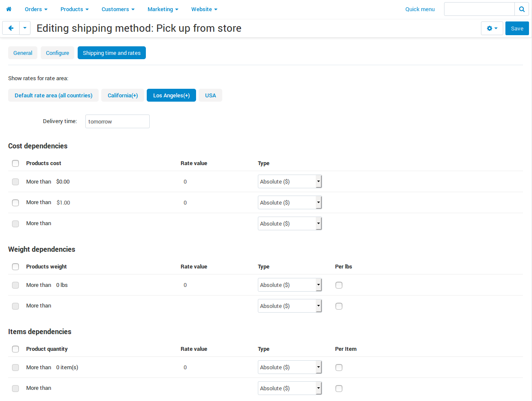This screenshot has height=401, width=532.
Task: Click rate value 0 in 0 lbs row
Action: tap(185, 285)
